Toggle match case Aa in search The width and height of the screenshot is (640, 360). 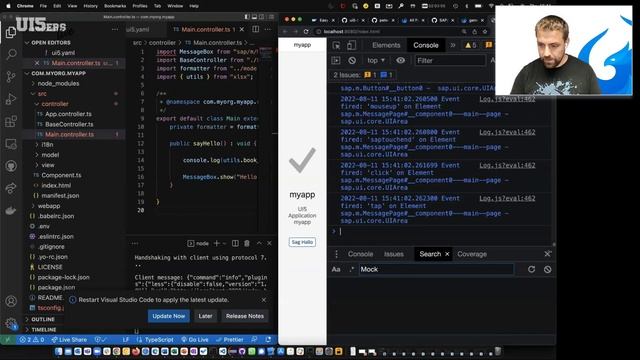[x=336, y=269]
